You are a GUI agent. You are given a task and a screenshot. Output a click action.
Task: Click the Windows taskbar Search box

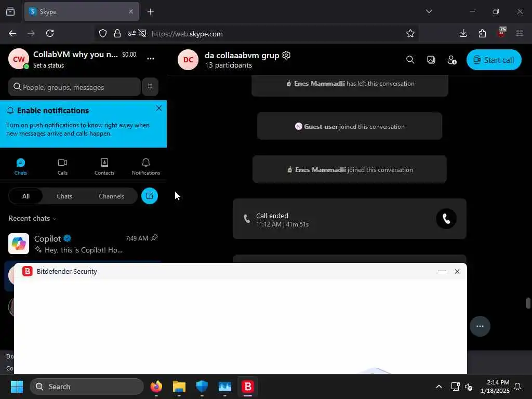point(87,387)
